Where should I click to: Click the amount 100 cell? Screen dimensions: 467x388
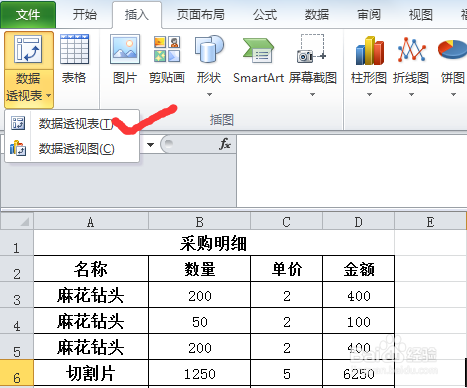pos(359,321)
